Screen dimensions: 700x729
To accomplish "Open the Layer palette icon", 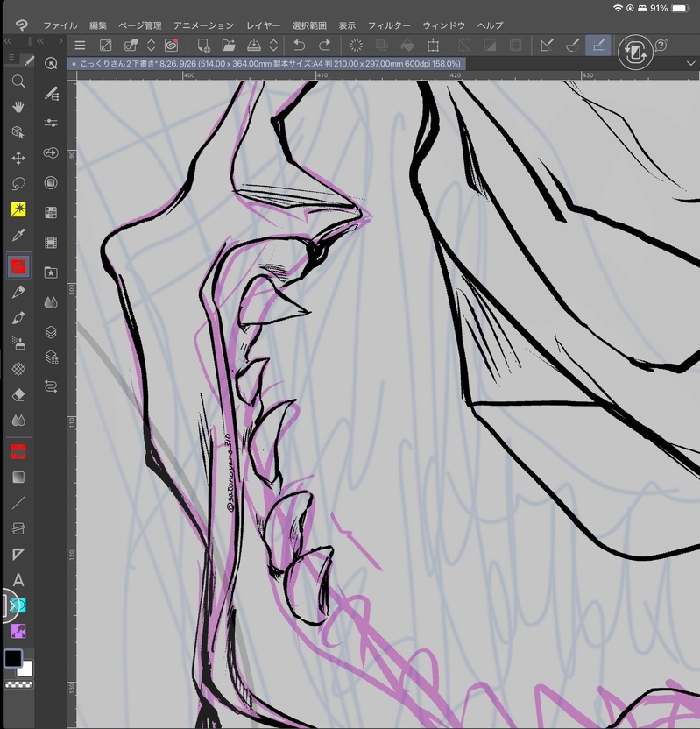I will tap(51, 332).
